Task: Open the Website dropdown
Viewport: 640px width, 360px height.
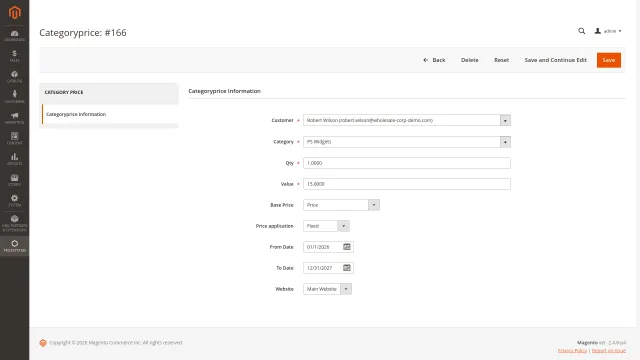Action: tap(327, 289)
